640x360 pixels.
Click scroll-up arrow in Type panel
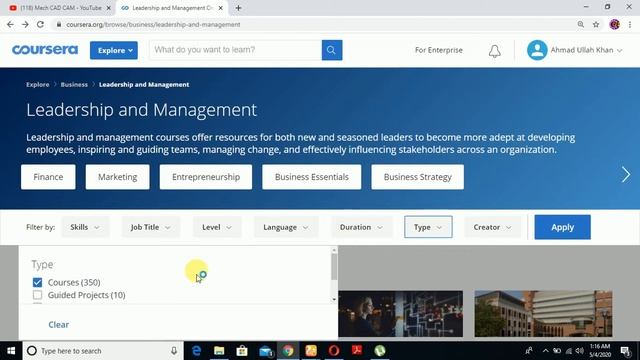(334, 250)
